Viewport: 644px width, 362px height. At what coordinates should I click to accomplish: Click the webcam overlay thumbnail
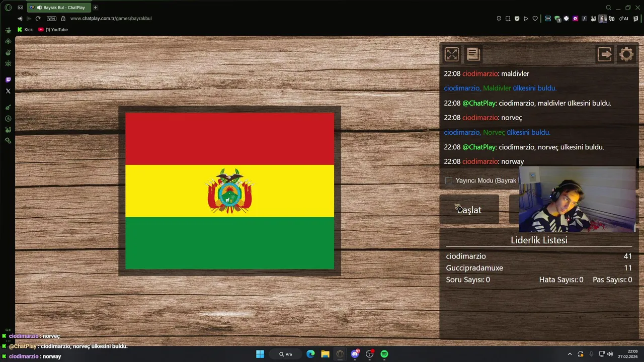pyautogui.click(x=577, y=199)
